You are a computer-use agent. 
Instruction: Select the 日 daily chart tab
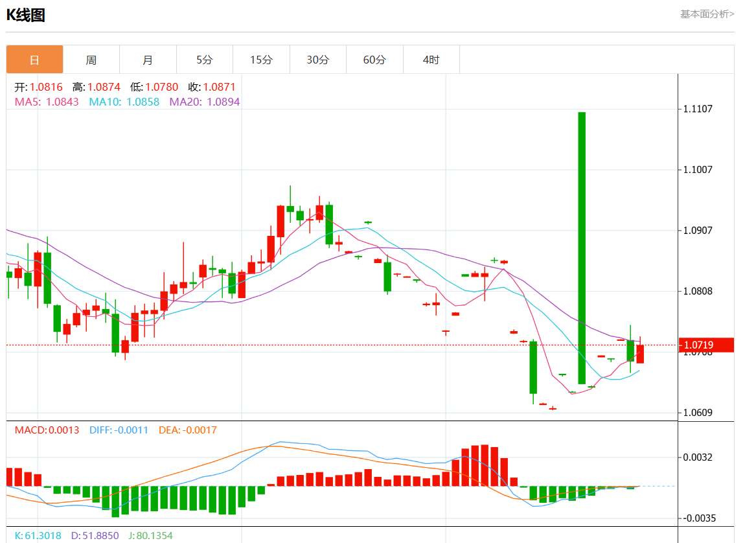click(x=35, y=60)
